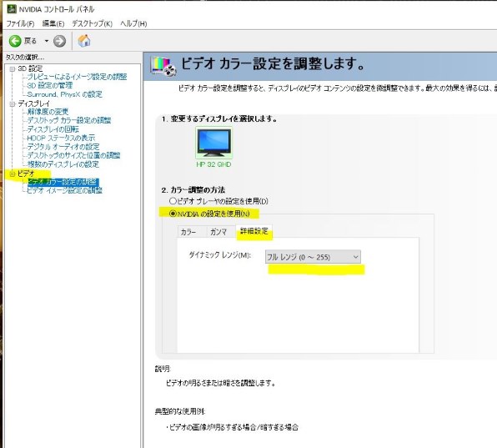Collapse the ビデオ tree node
Screen dimensions: 497x448
13,174
